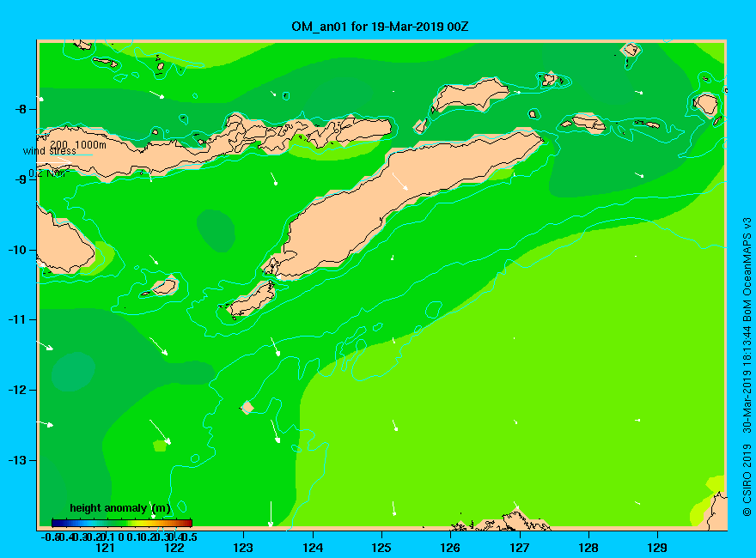
Task: Click Rote island southwest of Timor
Action: coord(252,300)
